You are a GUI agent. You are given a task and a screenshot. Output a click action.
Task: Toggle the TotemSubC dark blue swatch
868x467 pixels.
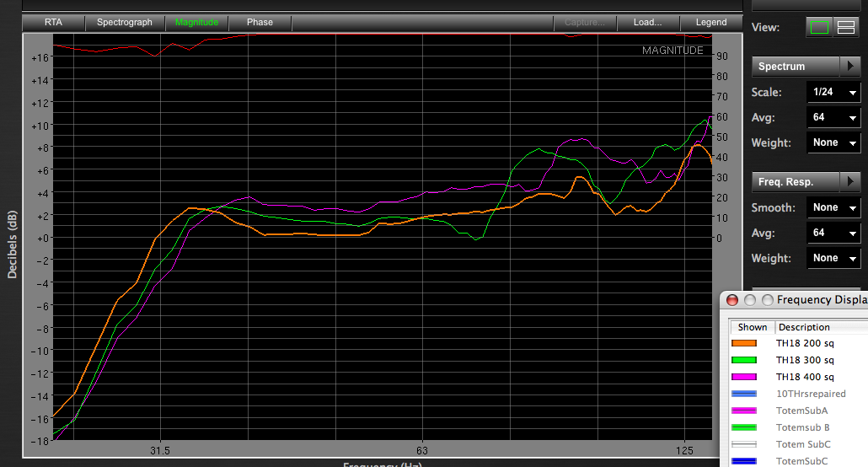tap(744, 461)
